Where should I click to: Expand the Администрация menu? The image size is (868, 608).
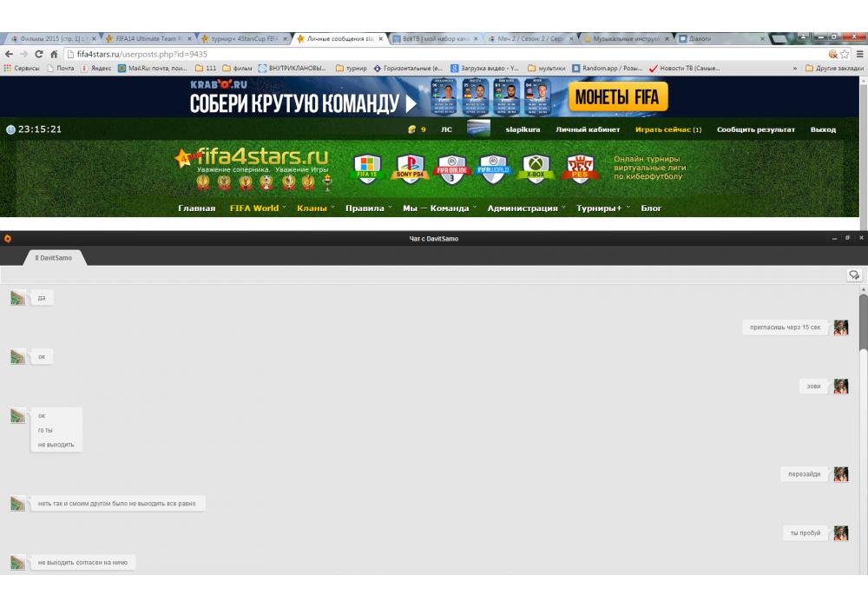click(x=526, y=208)
